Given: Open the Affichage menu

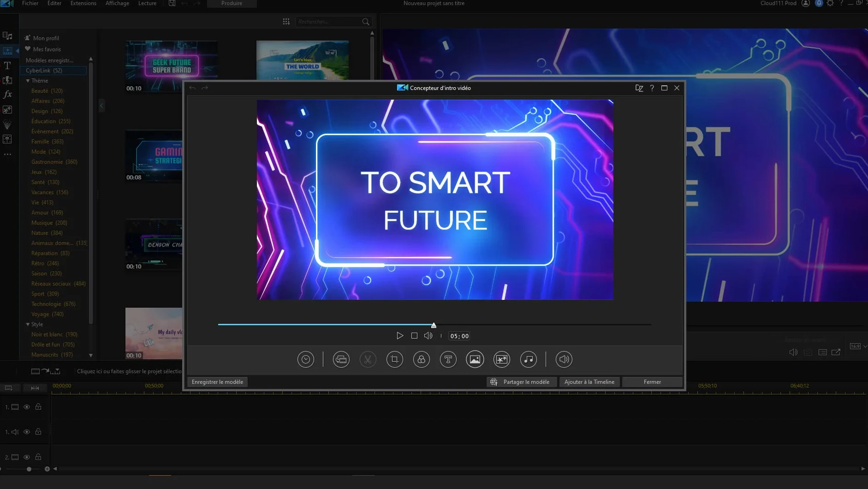Looking at the screenshot, I should 117,3.
